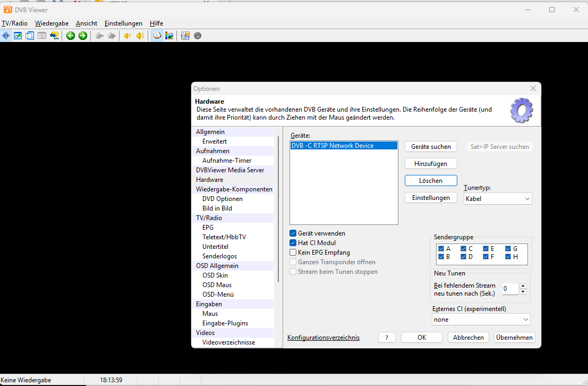Click the green back arrow toolbar icon
This screenshot has height=386, width=588.
[x=71, y=36]
